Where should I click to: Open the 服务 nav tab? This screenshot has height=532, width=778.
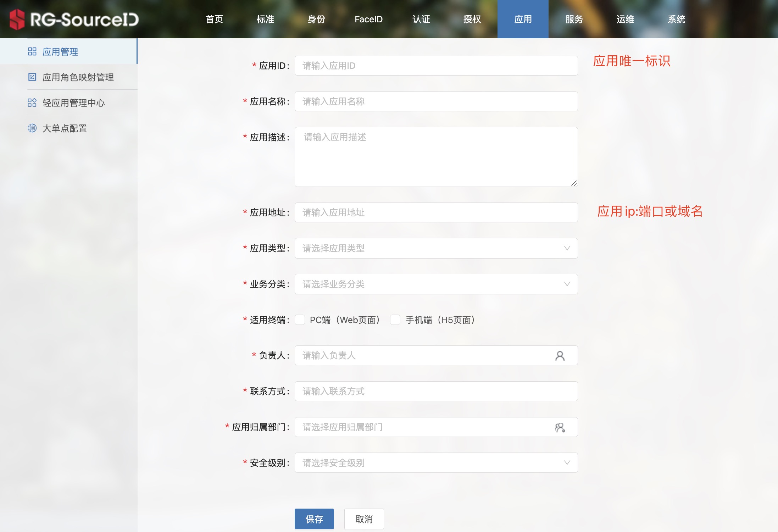[574, 19]
